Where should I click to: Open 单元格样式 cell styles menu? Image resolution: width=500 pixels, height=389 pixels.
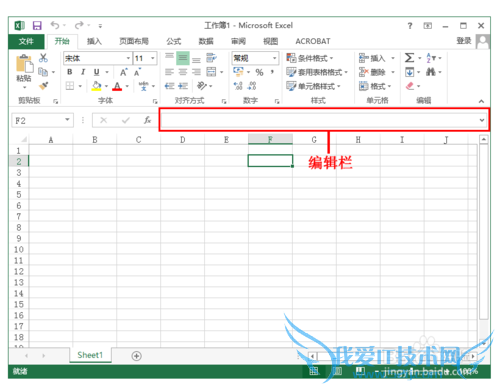313,86
